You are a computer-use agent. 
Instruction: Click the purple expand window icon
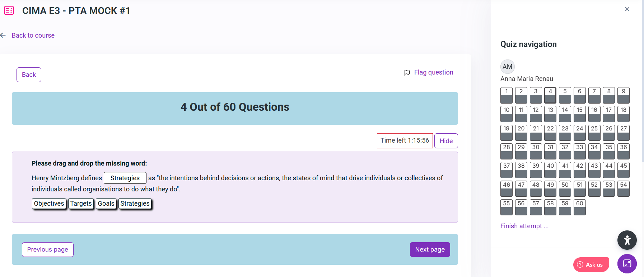click(x=627, y=264)
